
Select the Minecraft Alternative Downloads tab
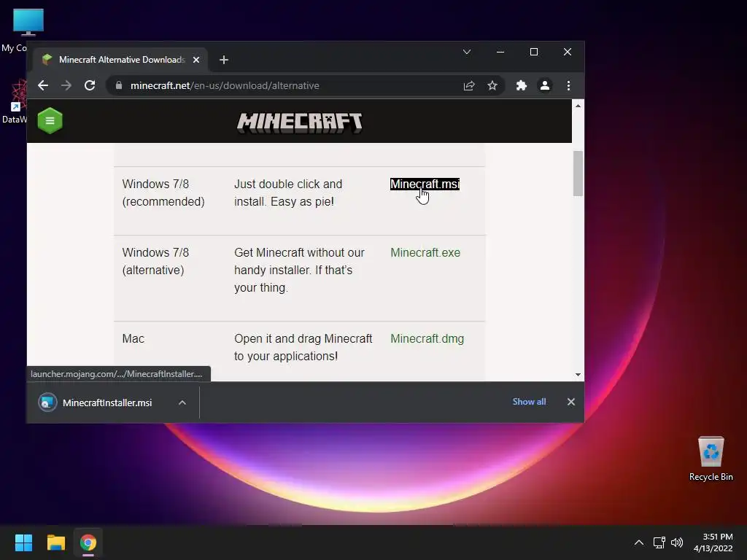coord(122,60)
